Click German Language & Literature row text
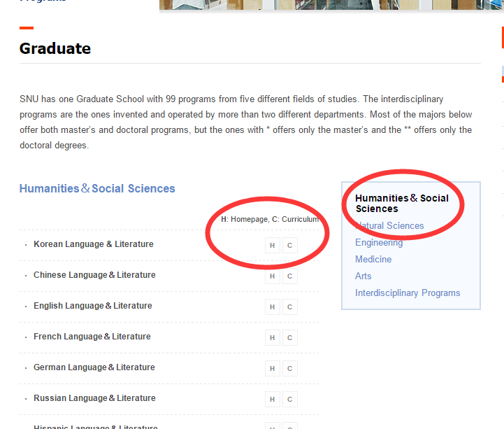The width and height of the screenshot is (504, 429). click(94, 367)
